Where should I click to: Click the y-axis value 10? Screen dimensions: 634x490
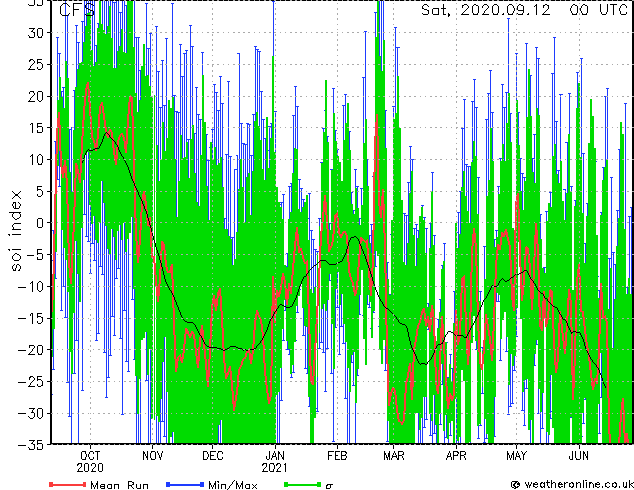(x=36, y=160)
